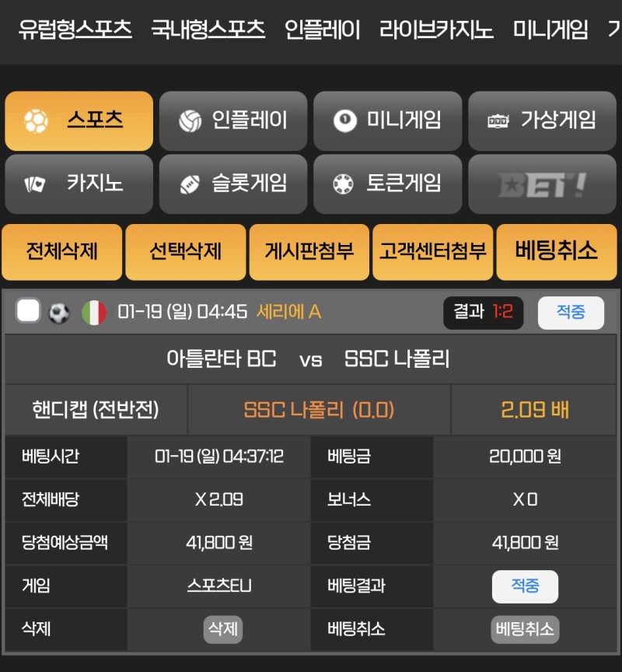The width and height of the screenshot is (622, 672).
Task: Click the 적중 badge in bet header
Action: click(x=571, y=313)
